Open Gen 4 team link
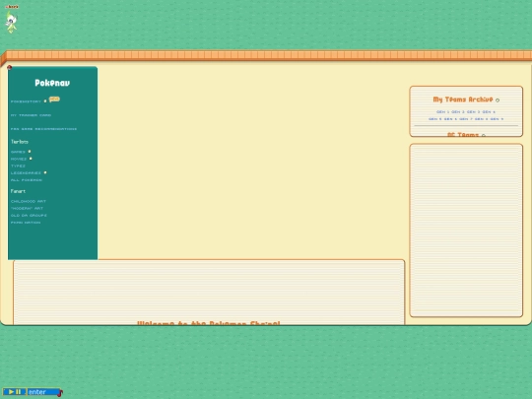This screenshot has width=532, height=399. (x=489, y=112)
